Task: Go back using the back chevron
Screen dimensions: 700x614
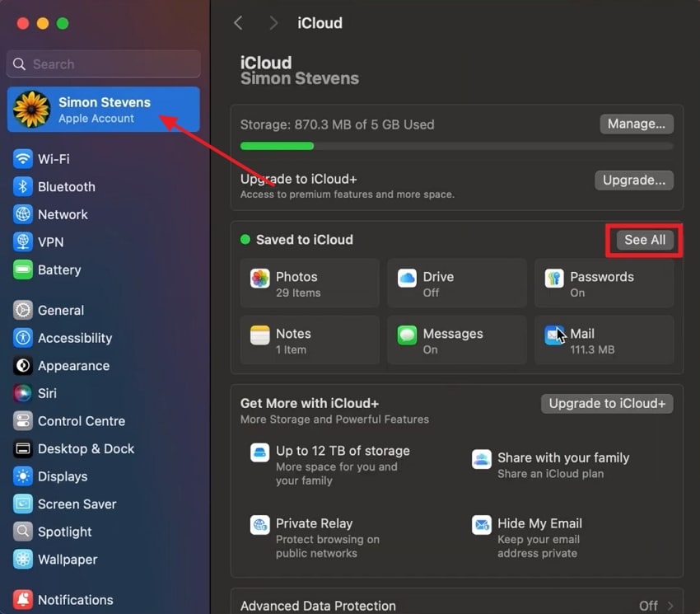Action: (238, 23)
